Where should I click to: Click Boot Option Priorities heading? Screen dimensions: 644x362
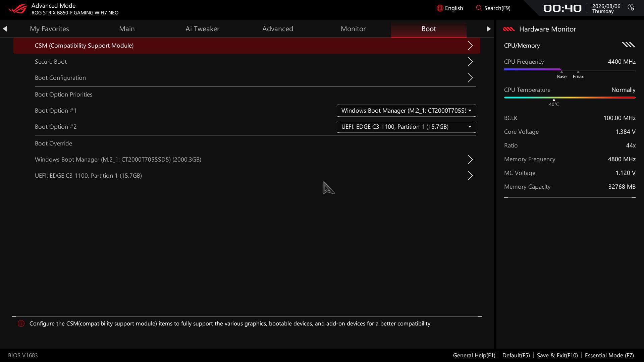(x=64, y=95)
